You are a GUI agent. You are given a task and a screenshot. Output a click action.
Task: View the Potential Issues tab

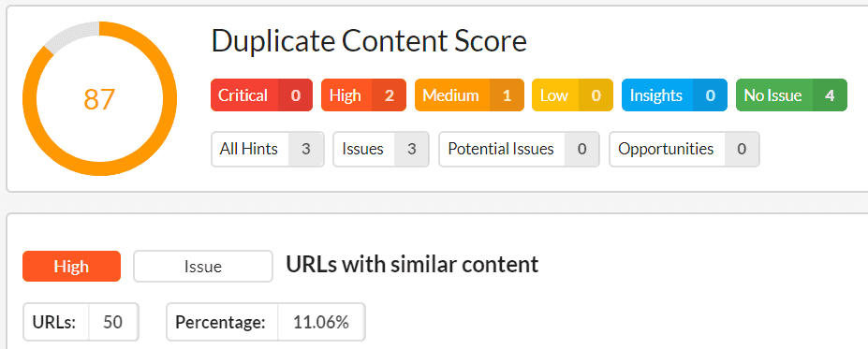point(519,149)
